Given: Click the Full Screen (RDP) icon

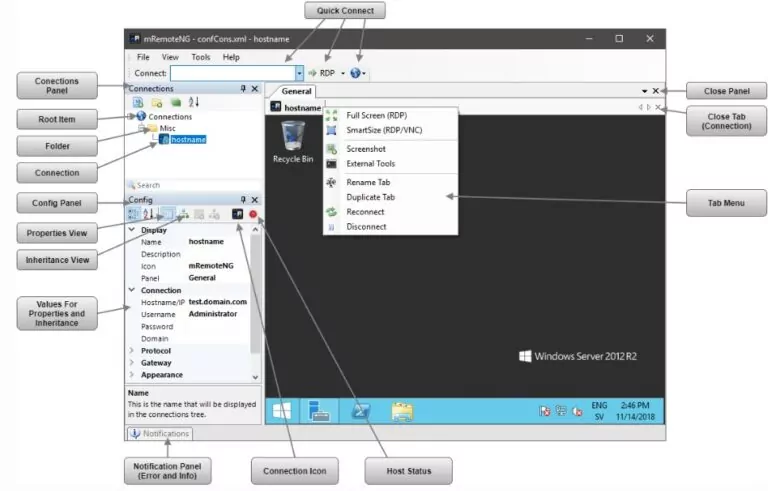Looking at the screenshot, I should tap(332, 115).
